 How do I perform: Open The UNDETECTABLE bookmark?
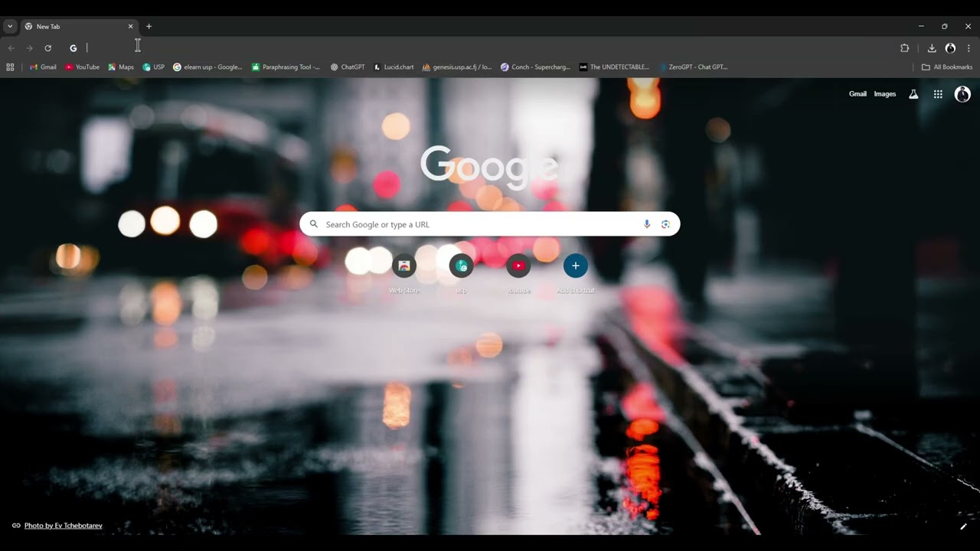[x=614, y=67]
